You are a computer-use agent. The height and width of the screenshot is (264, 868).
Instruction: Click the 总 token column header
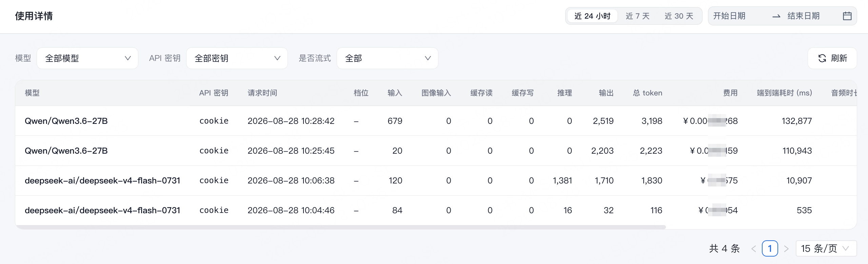648,93
